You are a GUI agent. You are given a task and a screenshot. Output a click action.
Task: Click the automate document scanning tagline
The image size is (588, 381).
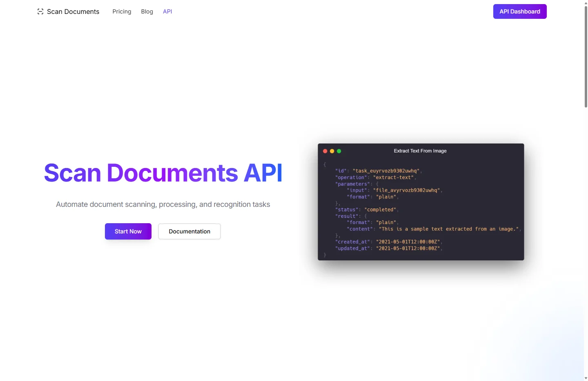click(163, 204)
